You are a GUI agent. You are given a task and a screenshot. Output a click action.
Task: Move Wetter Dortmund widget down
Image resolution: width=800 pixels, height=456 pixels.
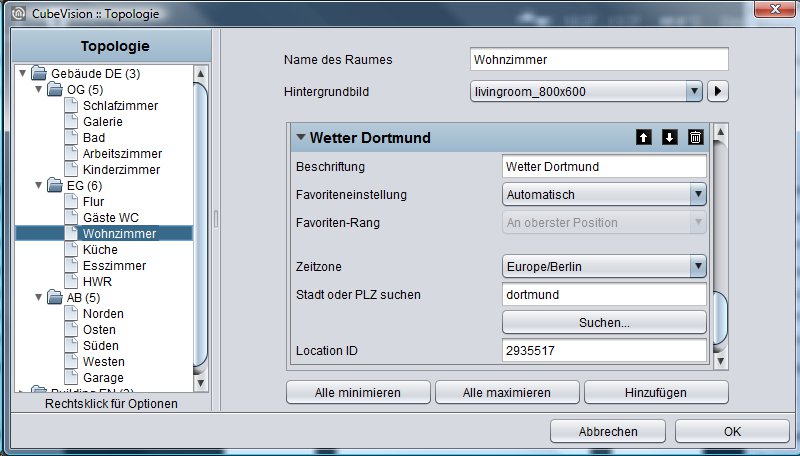(669, 137)
